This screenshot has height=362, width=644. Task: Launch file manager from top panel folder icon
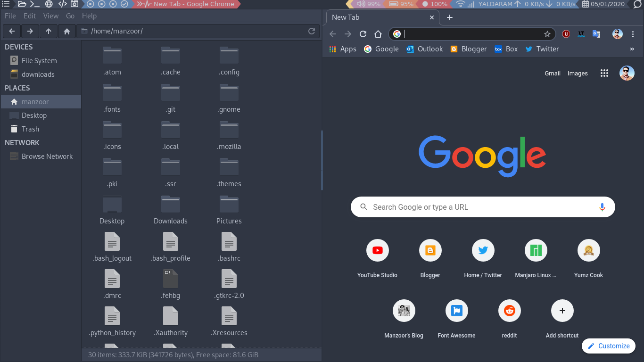click(x=22, y=4)
